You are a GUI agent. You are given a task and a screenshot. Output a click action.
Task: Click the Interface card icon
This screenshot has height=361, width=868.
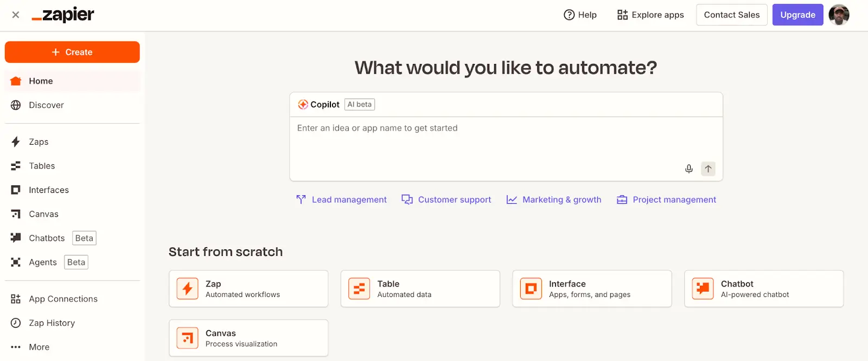[x=531, y=288]
